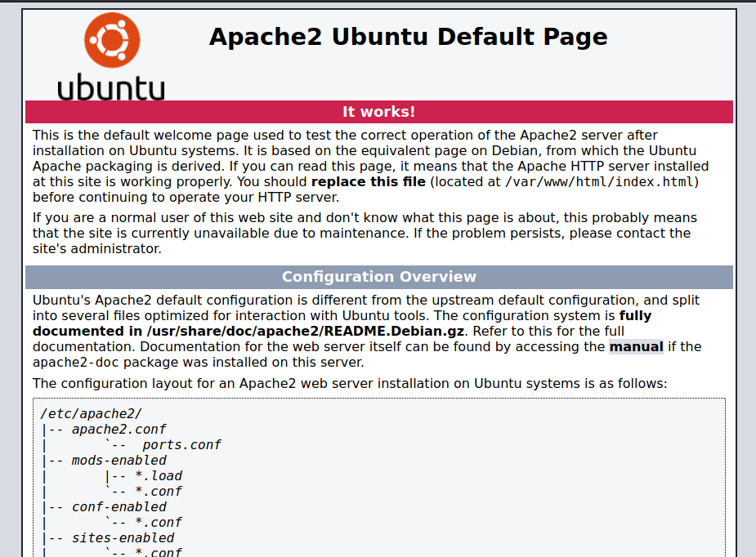This screenshot has width=756, height=557.
Task: Click the "/usr/share/doc/apache2/README.Debian.gz" bold path
Action: pyautogui.click(x=305, y=332)
